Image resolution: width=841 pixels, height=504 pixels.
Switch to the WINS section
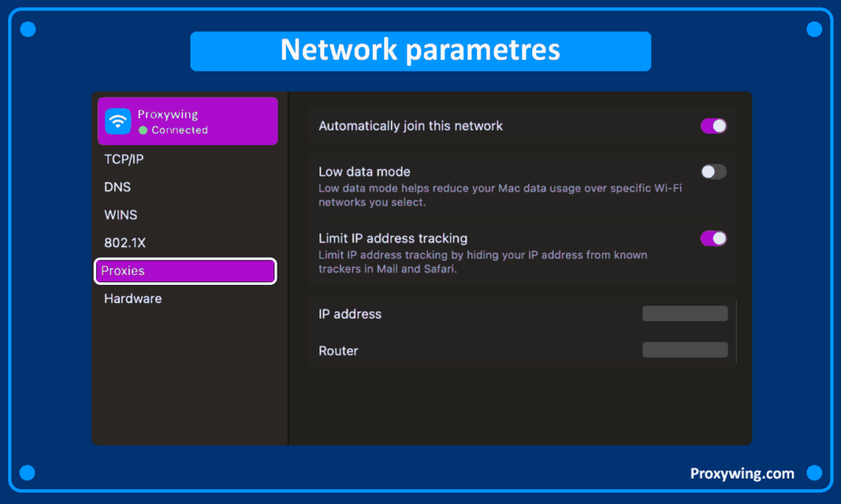tap(121, 215)
